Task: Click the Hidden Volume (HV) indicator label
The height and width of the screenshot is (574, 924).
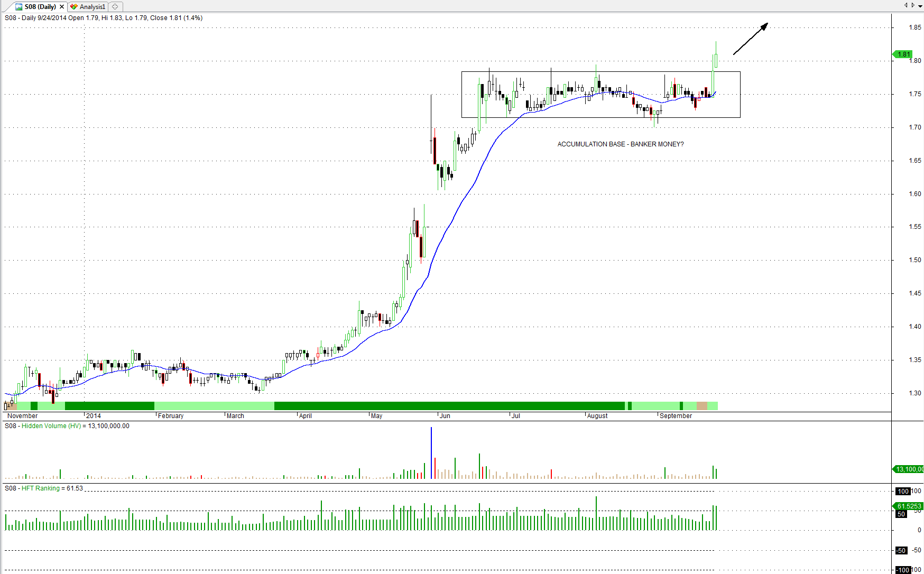Action: pyautogui.click(x=51, y=426)
